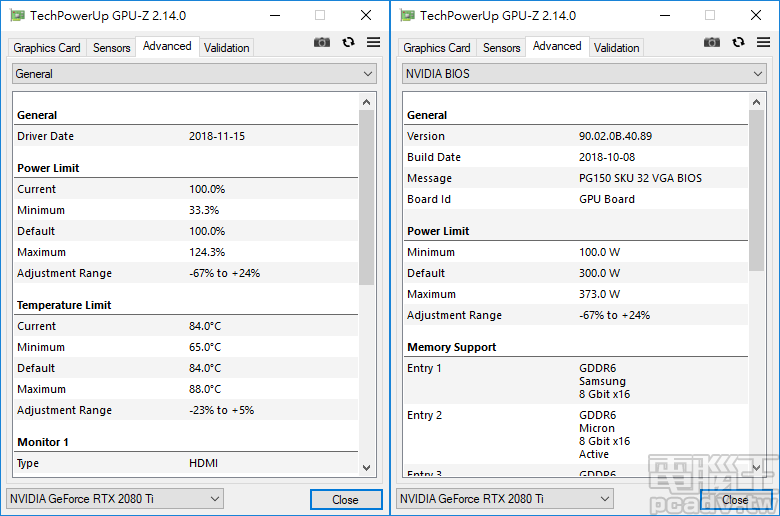Close left GPU-Z window via title bar X
The width and height of the screenshot is (780, 516).
click(x=366, y=15)
